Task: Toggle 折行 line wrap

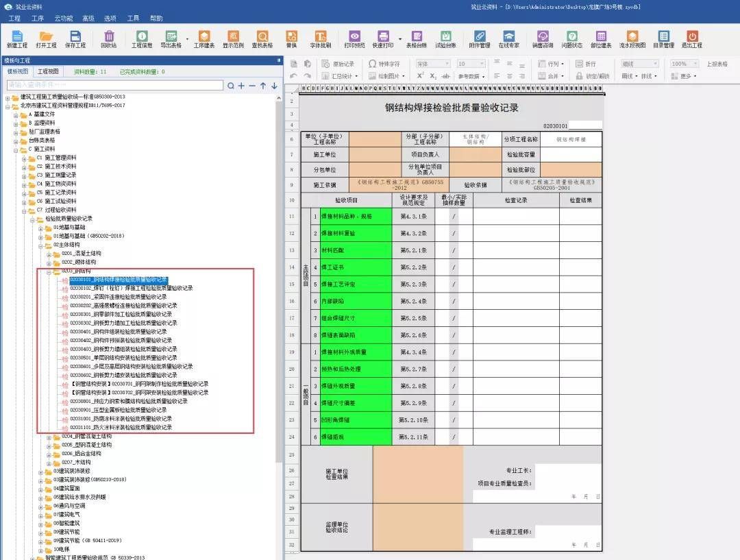Action: tap(586, 64)
